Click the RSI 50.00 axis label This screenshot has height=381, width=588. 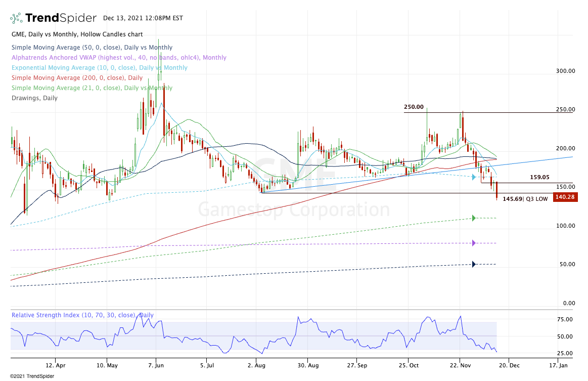click(565, 336)
